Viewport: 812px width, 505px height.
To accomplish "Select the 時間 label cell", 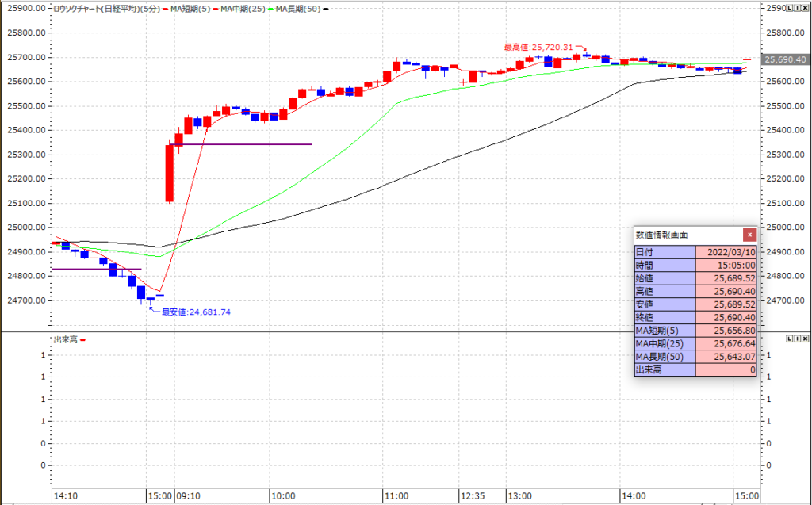I will click(665, 266).
